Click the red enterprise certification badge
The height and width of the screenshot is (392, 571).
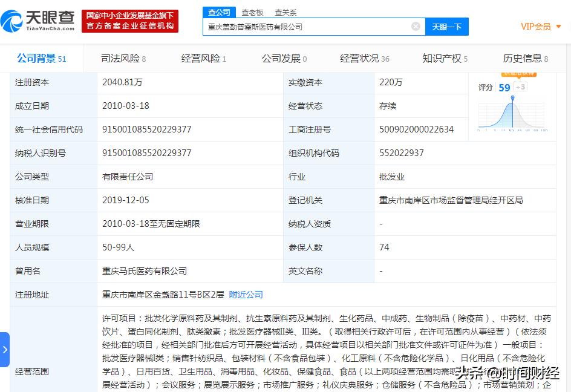[129, 20]
